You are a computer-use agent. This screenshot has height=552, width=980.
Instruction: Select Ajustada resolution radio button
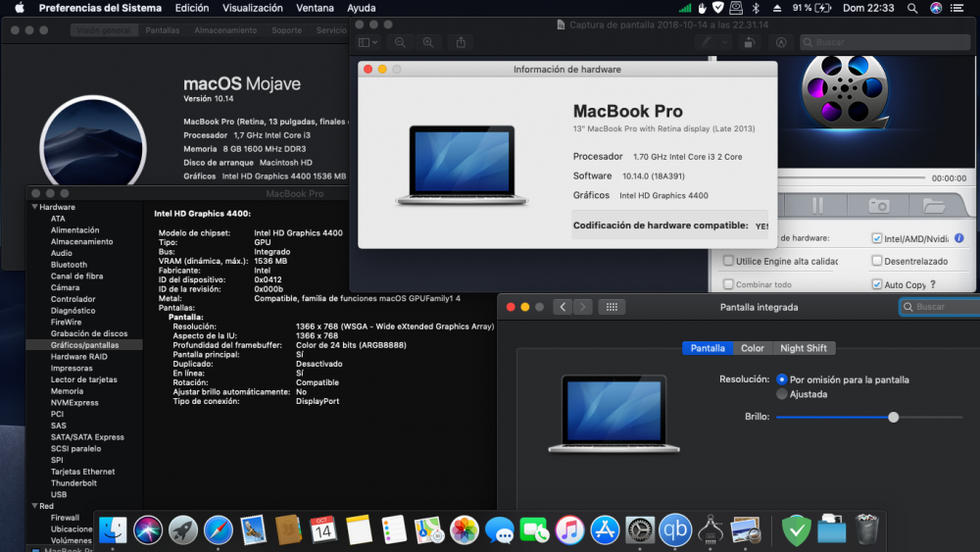click(x=782, y=394)
